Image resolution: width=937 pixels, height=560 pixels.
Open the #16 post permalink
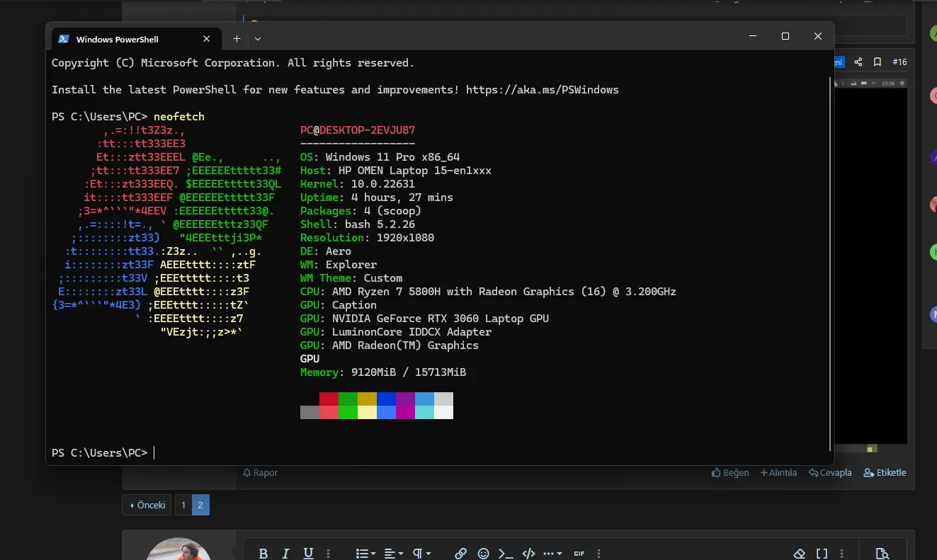[x=899, y=62]
